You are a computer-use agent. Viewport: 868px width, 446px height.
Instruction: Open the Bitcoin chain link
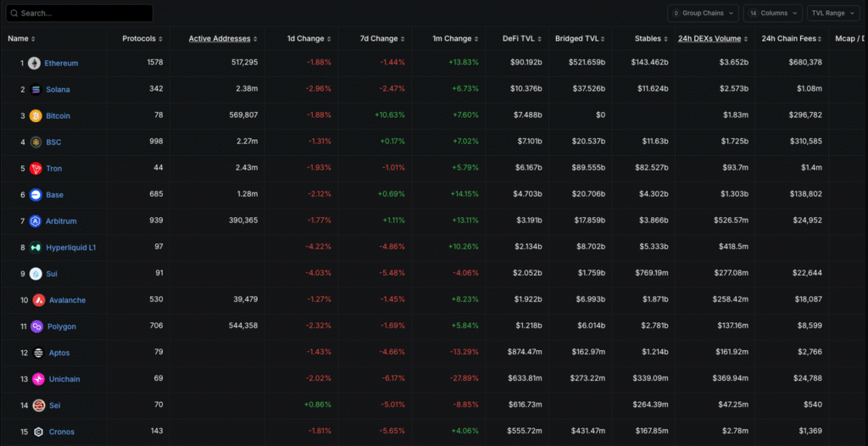click(x=58, y=116)
